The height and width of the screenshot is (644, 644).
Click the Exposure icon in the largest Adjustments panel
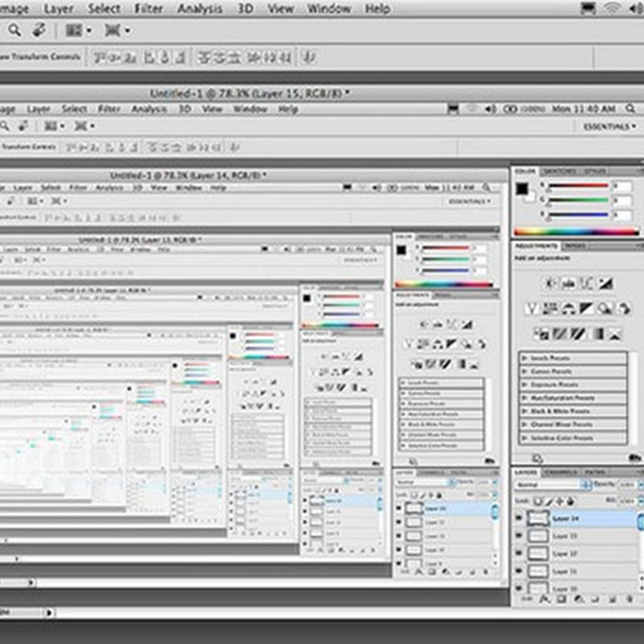pyautogui.click(x=605, y=283)
